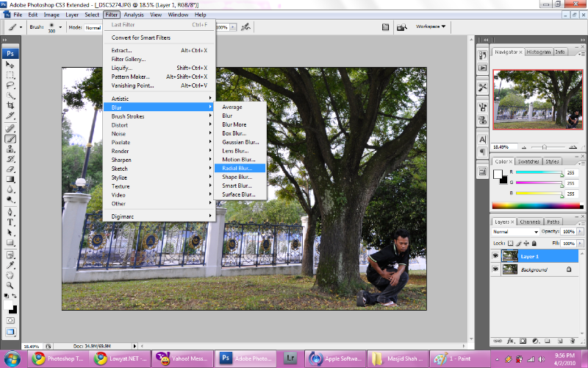Choose the Gradient tool
The width and height of the screenshot is (588, 368).
tap(11, 179)
